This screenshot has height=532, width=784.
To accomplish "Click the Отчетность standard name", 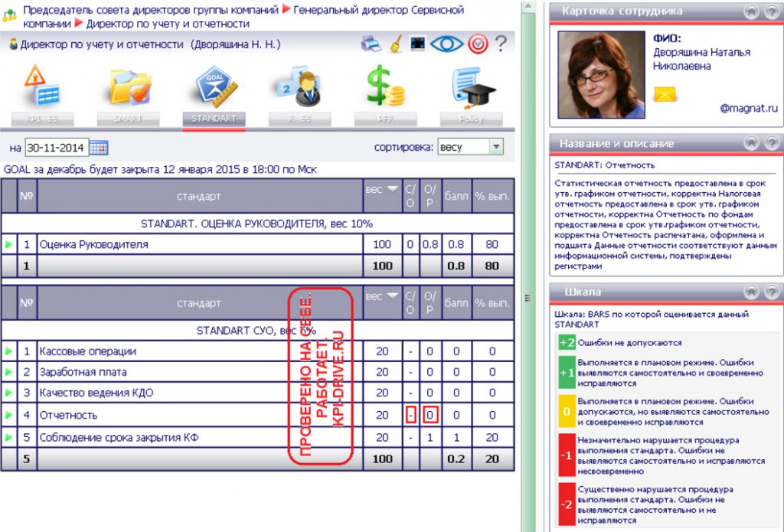I will pyautogui.click(x=68, y=415).
